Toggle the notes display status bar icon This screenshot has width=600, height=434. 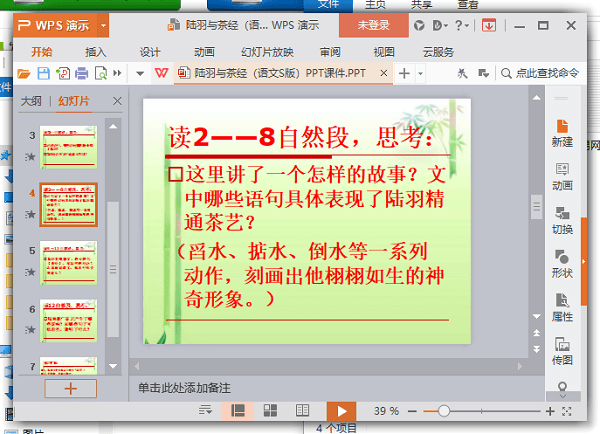pos(205,411)
